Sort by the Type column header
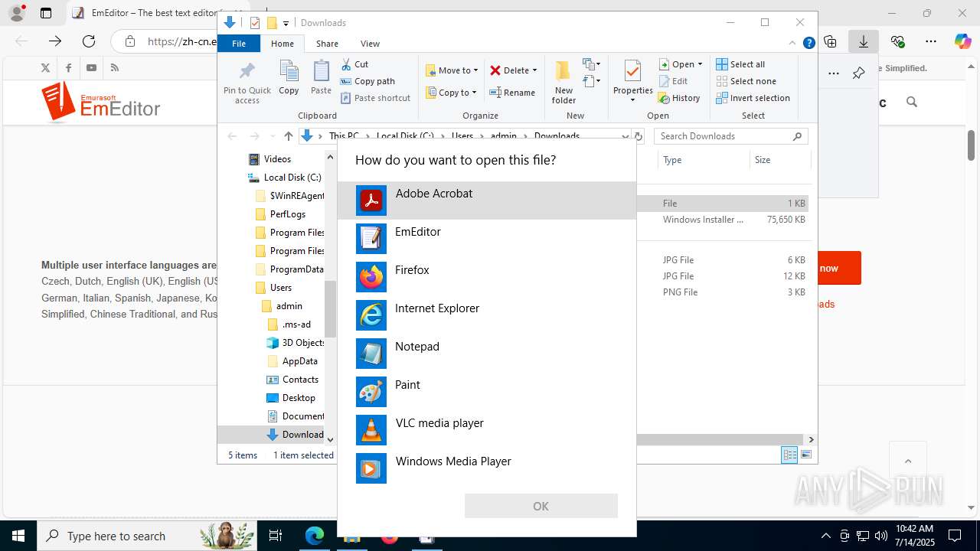Viewport: 980px width, 551px height. 703,160
